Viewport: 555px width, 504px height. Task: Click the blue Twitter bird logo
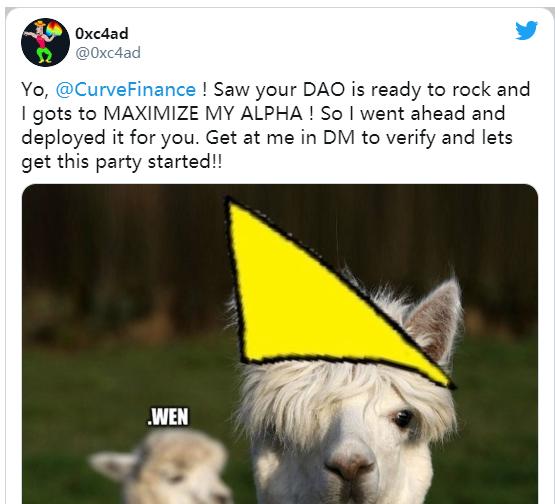pos(526,30)
